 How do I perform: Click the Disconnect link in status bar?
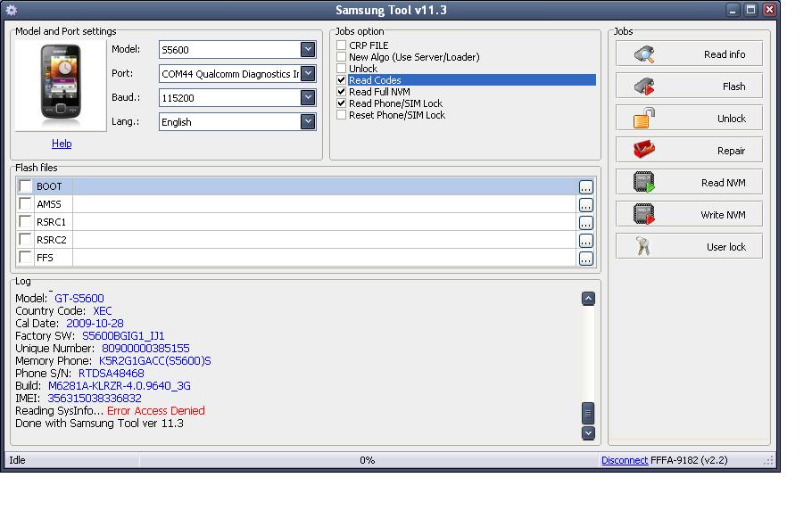coord(625,460)
